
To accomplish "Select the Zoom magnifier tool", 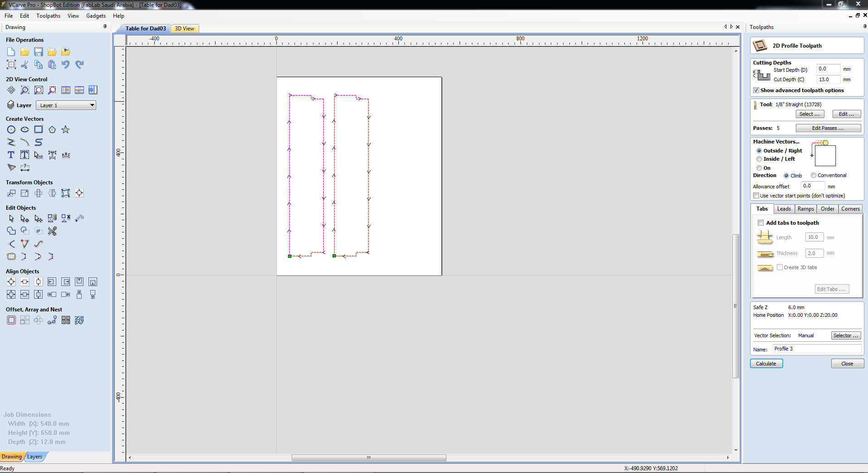I will (25, 90).
